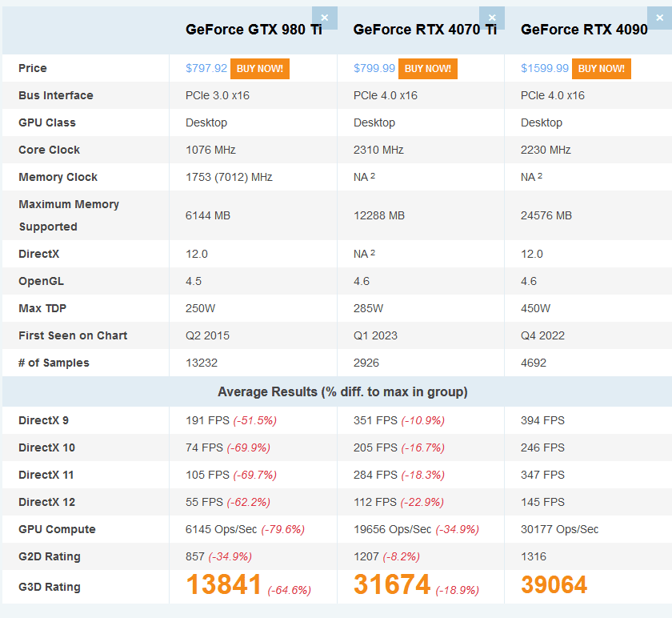672x618 pixels.
Task: Click the Q2 2015 first seen date
Action: click(207, 335)
